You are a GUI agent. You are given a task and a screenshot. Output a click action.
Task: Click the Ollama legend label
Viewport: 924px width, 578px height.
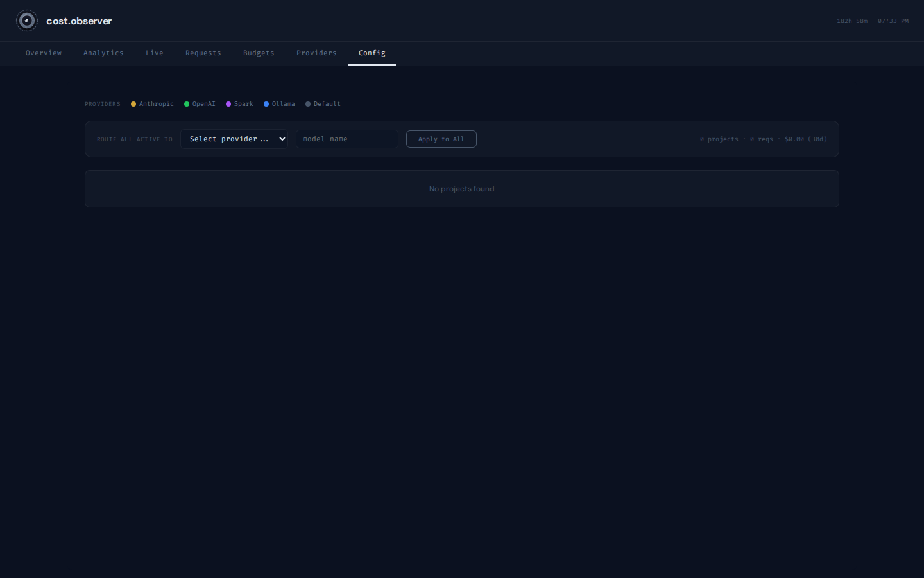tap(284, 104)
